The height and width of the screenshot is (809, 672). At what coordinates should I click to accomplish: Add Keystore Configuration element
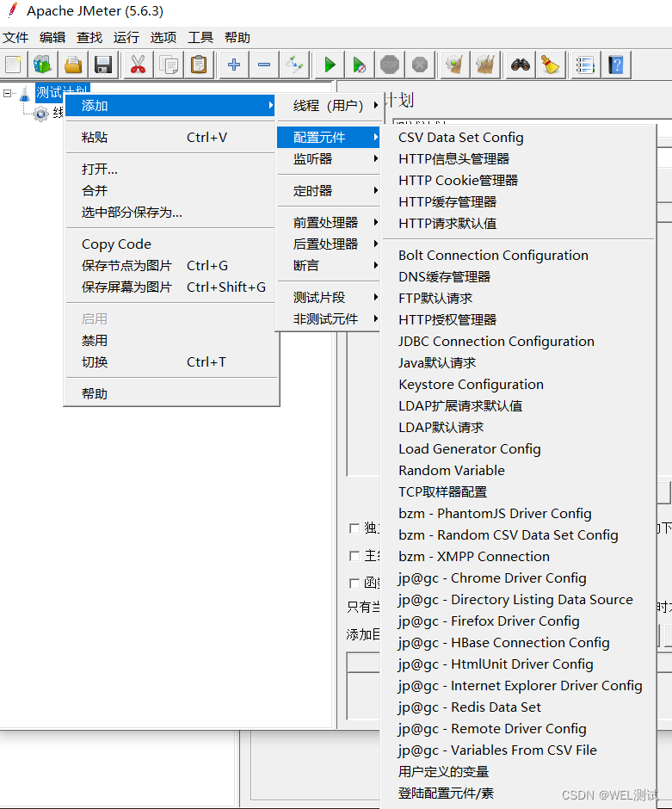[x=518, y=385]
